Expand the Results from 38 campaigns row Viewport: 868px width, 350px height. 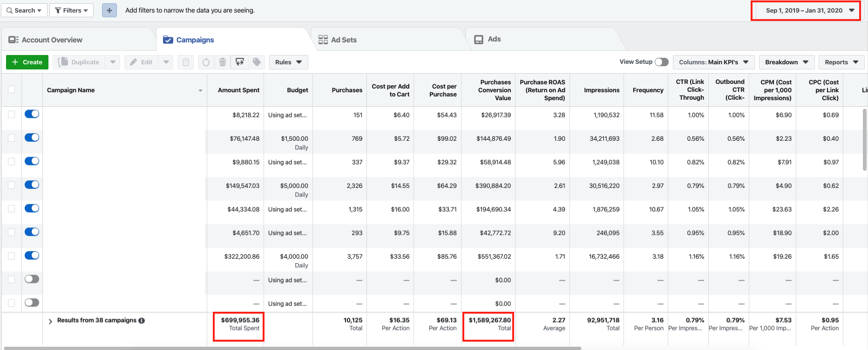point(50,321)
